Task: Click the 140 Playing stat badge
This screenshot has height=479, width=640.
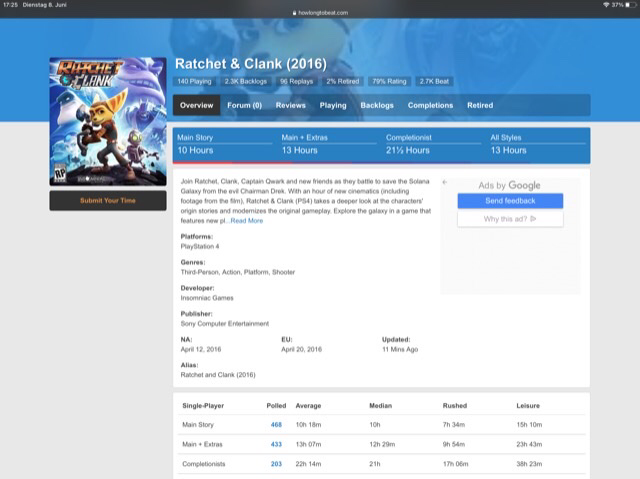Action: pos(194,82)
